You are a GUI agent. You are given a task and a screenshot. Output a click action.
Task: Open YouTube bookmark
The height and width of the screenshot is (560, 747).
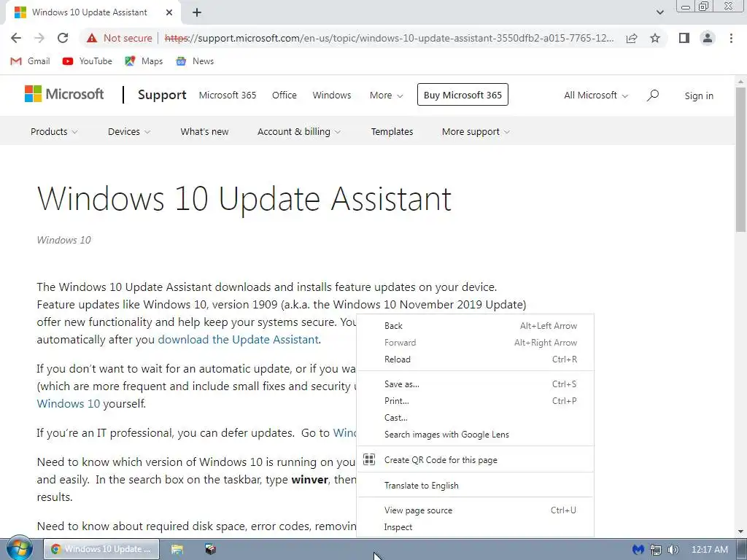click(88, 61)
